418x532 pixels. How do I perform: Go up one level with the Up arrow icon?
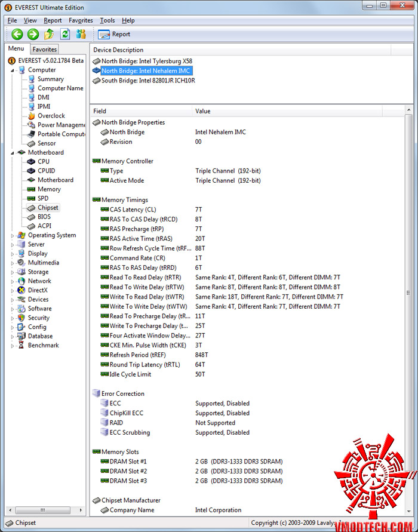49,34
